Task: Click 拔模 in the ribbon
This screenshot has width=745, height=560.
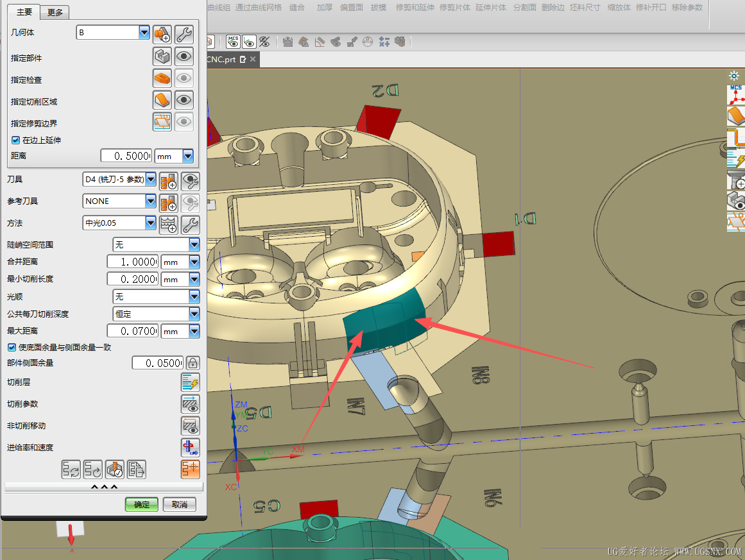Action: click(379, 8)
